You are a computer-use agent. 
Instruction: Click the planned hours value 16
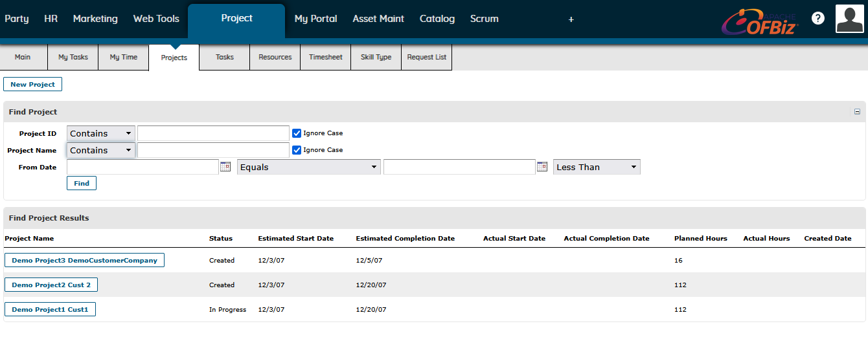point(678,261)
